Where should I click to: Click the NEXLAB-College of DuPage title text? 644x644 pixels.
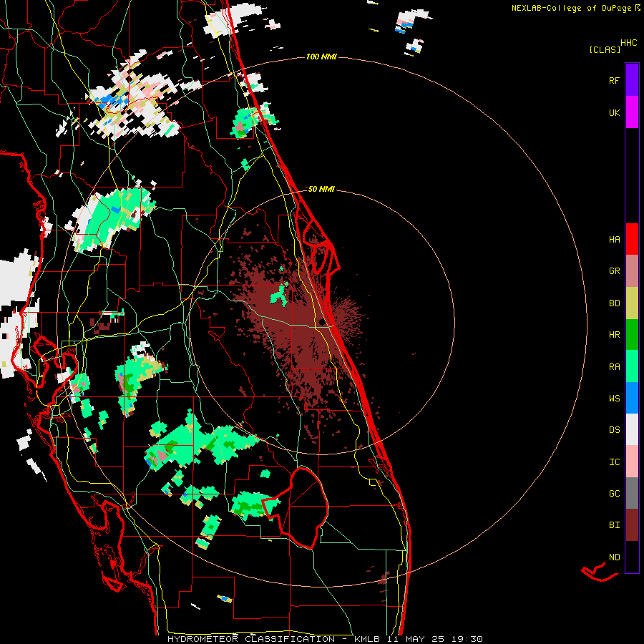click(x=571, y=8)
